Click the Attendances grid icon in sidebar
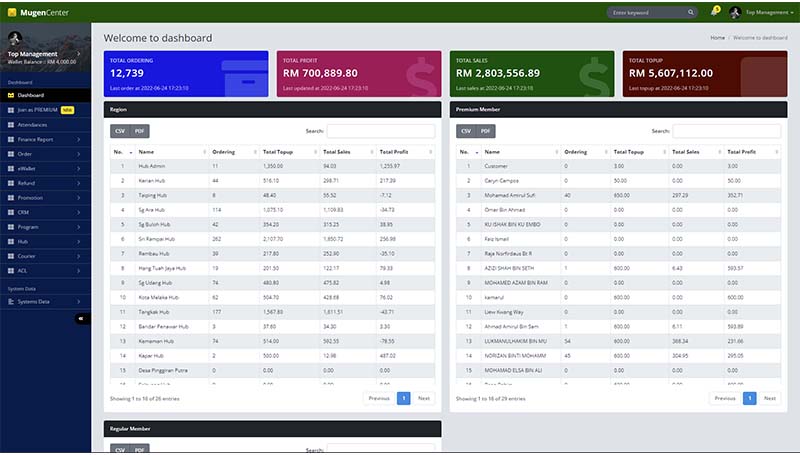This screenshot has height=455, width=800. [10, 124]
